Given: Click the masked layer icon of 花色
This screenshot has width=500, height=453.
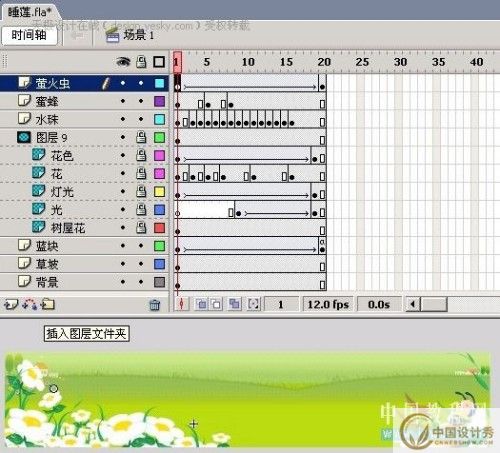Looking at the screenshot, I should 39,155.
